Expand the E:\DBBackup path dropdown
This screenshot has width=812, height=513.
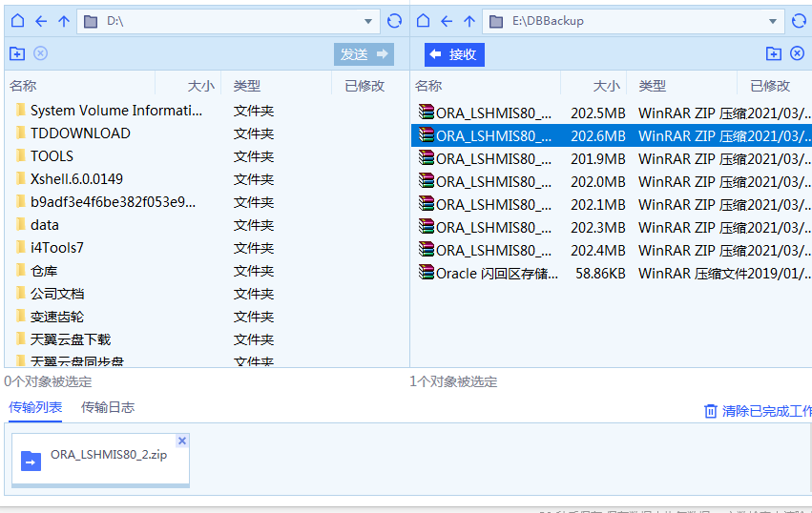click(x=774, y=21)
